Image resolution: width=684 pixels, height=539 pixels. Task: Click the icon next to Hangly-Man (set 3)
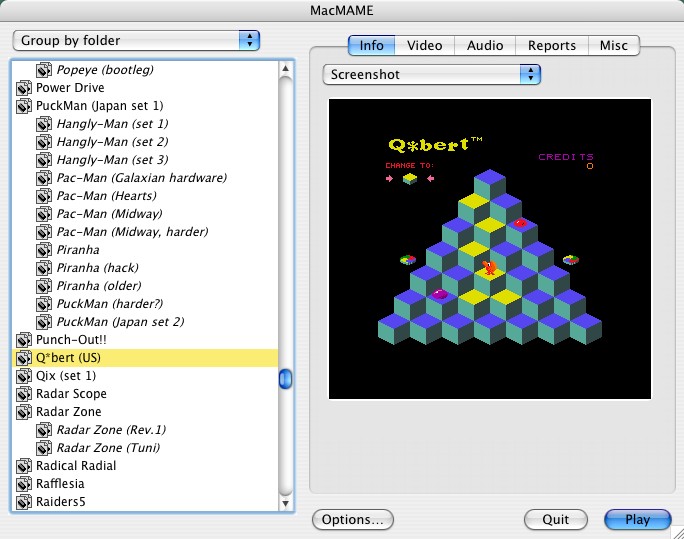(44, 160)
